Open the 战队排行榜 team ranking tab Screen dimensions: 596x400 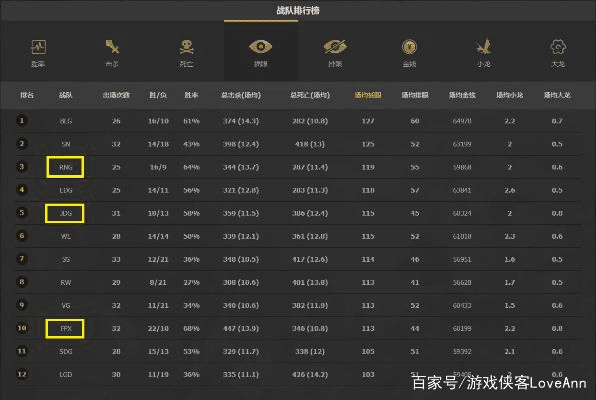(x=298, y=10)
